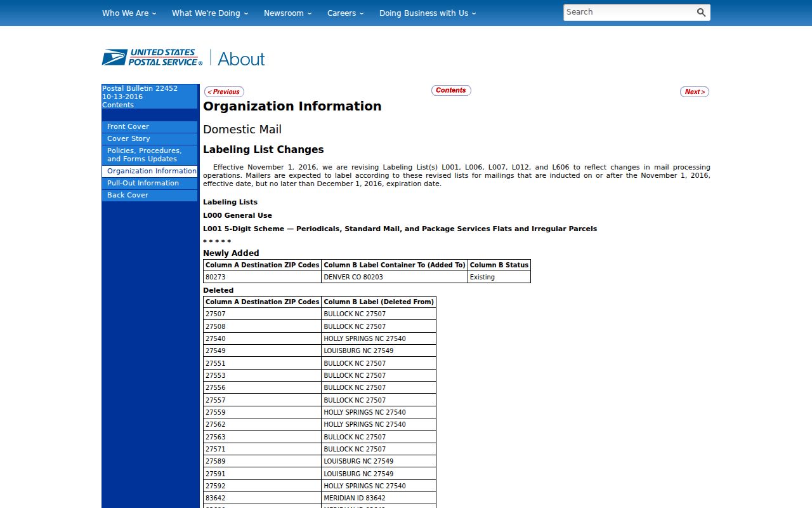Go to the Next page button
Image resolution: width=812 pixels, height=508 pixels.
coord(695,91)
